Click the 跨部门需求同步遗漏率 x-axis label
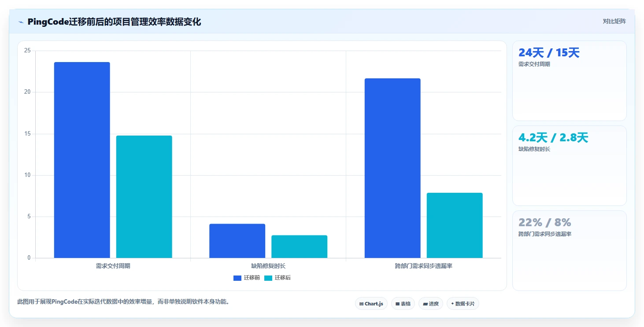 pyautogui.click(x=424, y=266)
